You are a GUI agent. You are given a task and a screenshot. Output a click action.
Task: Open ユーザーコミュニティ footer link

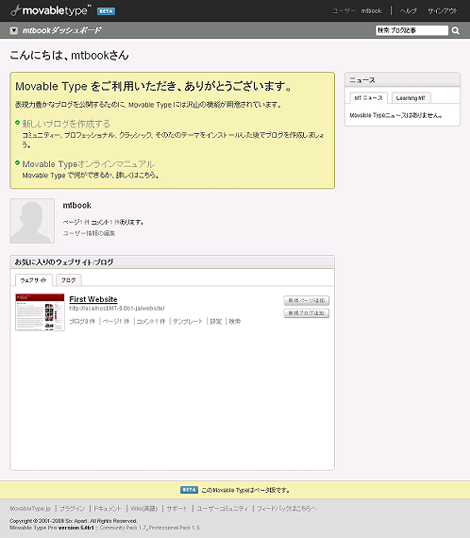pyautogui.click(x=222, y=508)
